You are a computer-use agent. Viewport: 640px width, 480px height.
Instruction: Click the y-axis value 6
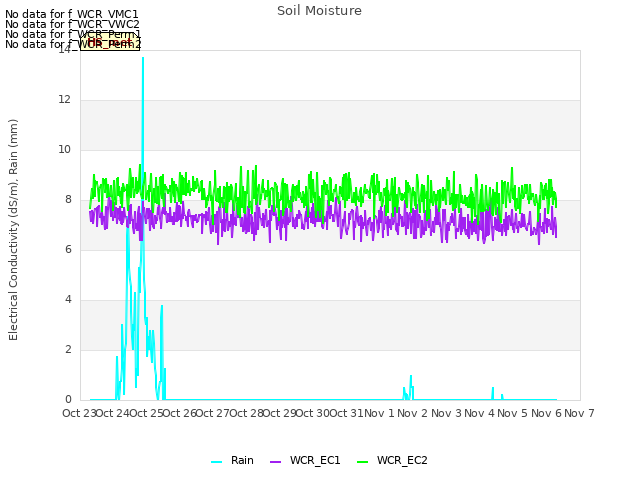(x=68, y=250)
